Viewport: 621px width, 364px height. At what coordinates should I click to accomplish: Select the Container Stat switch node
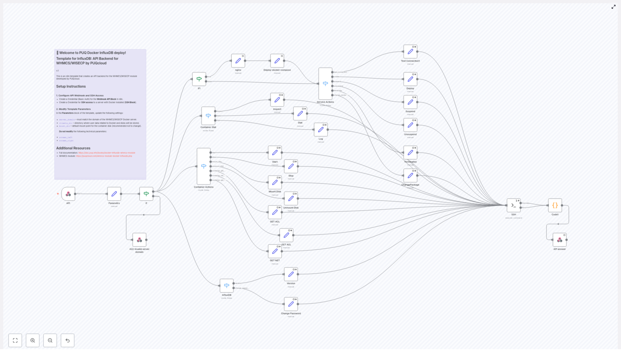(x=209, y=115)
